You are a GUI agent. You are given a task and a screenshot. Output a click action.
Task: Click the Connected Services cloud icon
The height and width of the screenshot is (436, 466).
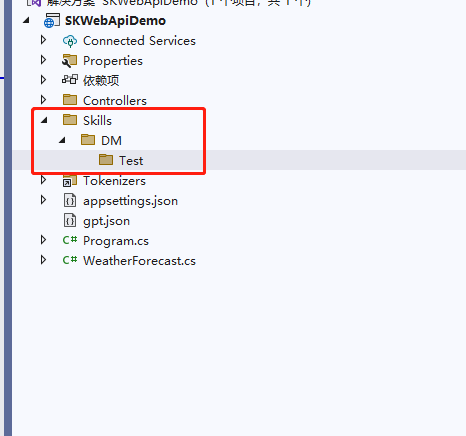[70, 41]
